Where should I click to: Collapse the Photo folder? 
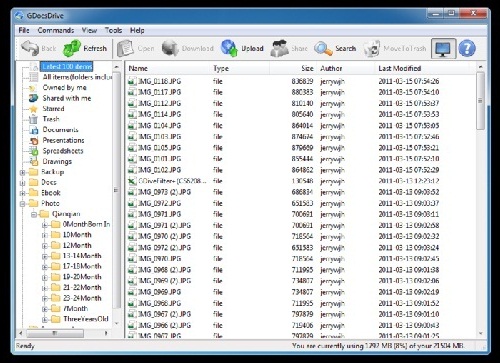(x=22, y=204)
